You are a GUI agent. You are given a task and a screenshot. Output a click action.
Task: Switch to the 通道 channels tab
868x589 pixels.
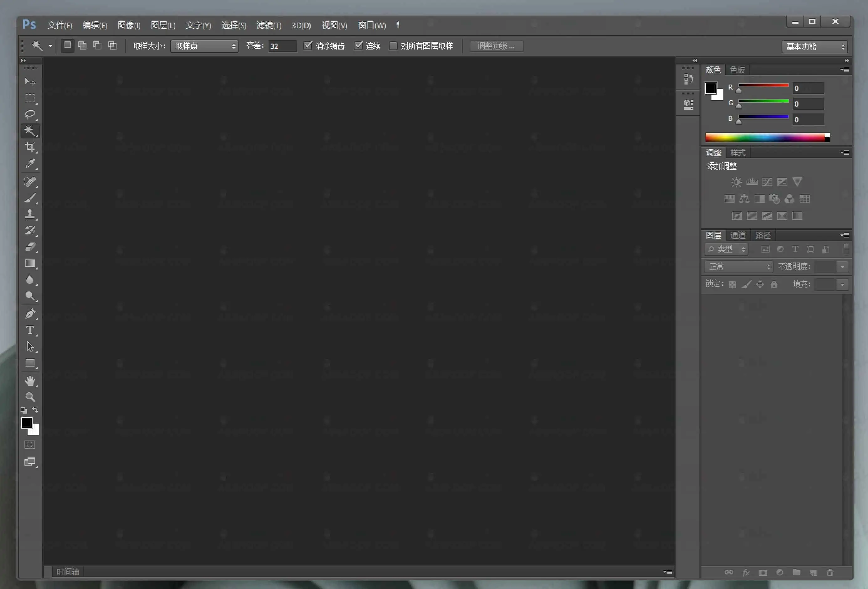point(738,235)
